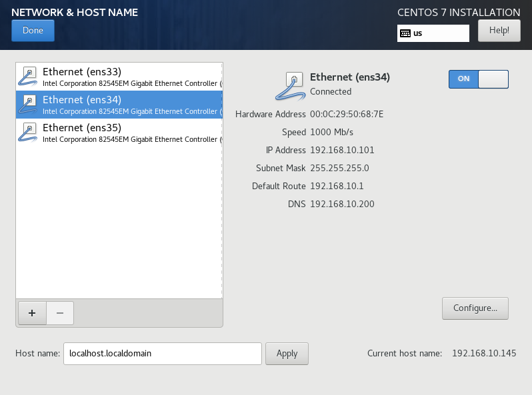Click the plus icon to add device
The image size is (532, 395).
[31, 312]
